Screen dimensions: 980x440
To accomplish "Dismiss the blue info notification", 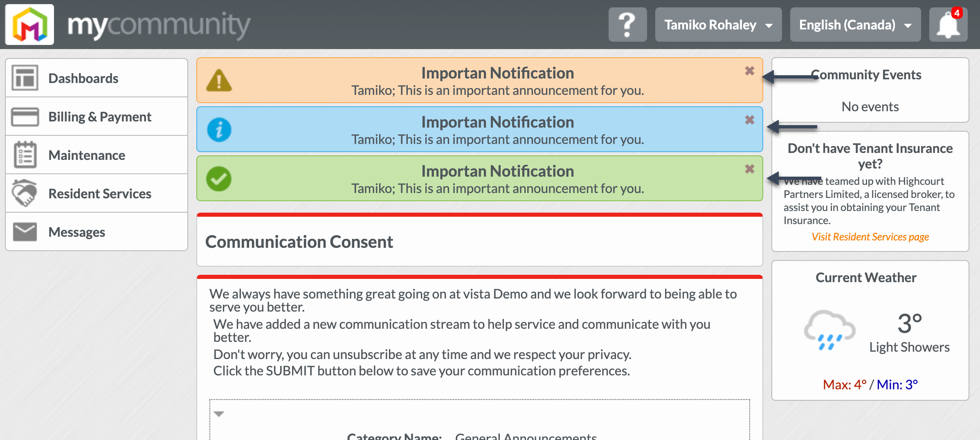I will pyautogui.click(x=749, y=120).
